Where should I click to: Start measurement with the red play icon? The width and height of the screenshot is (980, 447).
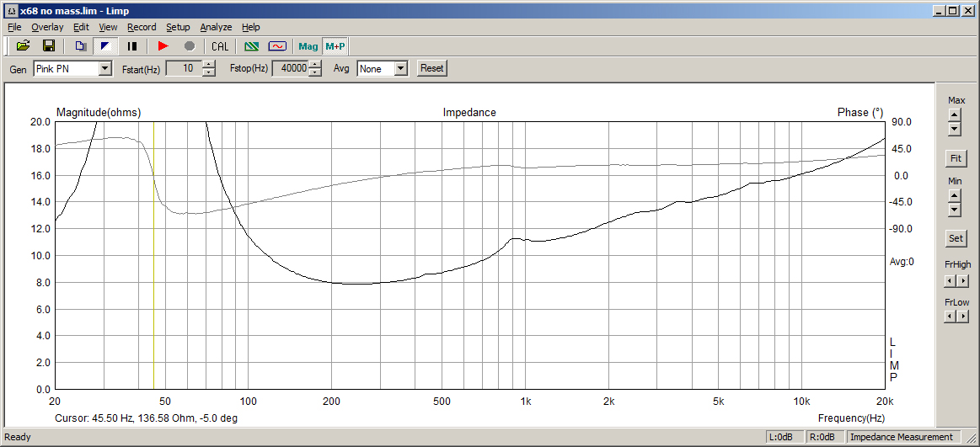(163, 46)
